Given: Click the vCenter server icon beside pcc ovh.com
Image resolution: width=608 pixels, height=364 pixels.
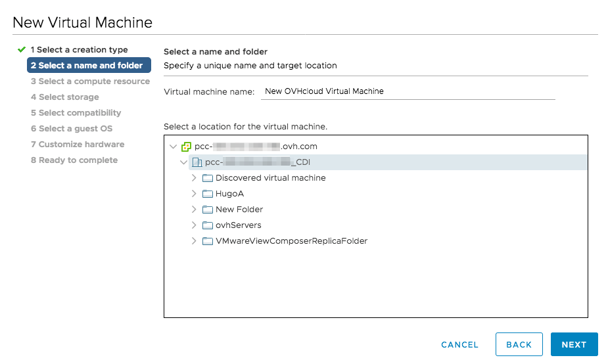Looking at the screenshot, I should click(186, 147).
